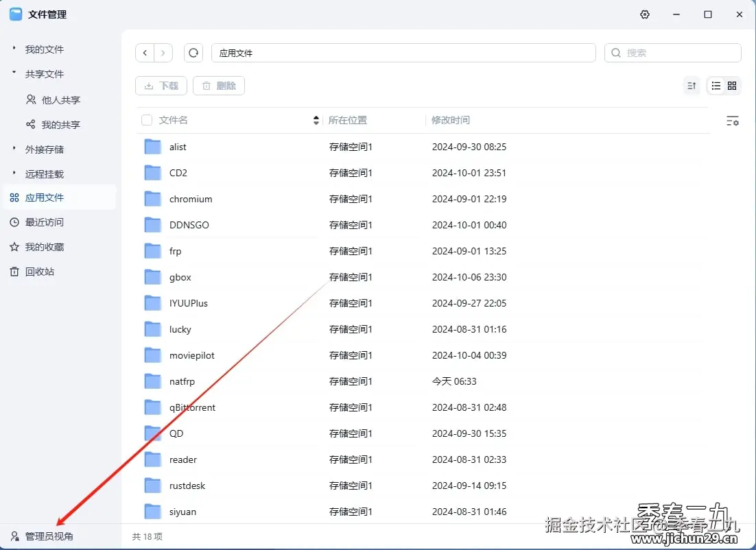Go forward with the right arrow button
This screenshot has width=756, height=550.
coord(163,53)
